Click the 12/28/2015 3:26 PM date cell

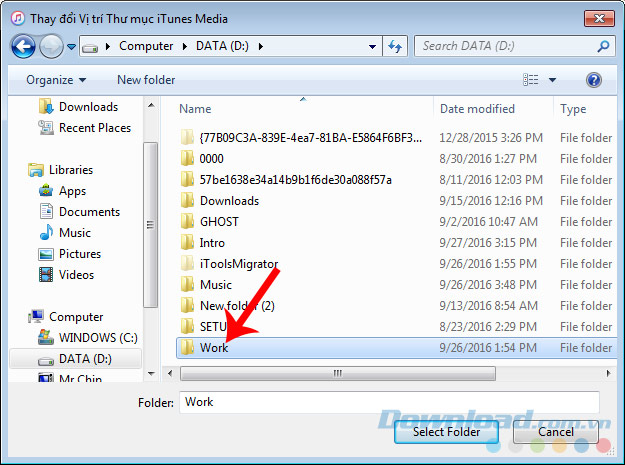pyautogui.click(x=491, y=138)
